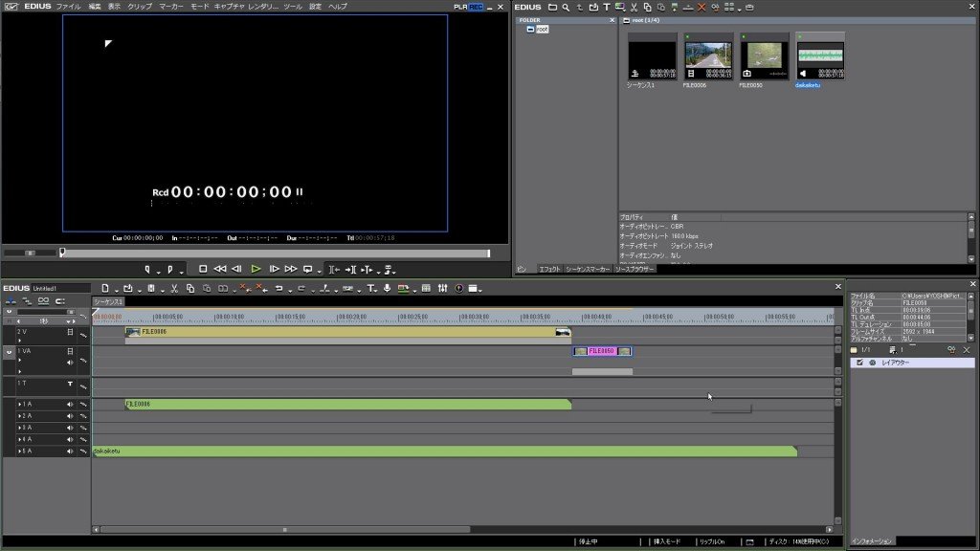Mute the 3 A audio track
The height and width of the screenshot is (551, 980).
(70, 428)
